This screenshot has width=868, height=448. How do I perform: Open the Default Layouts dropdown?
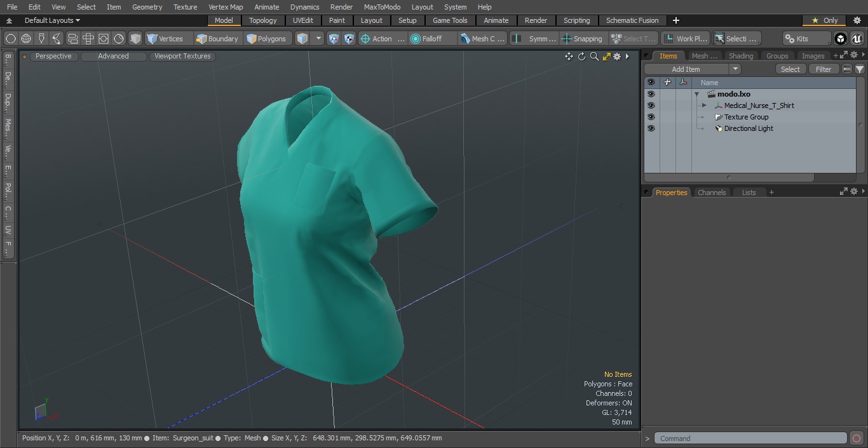(52, 20)
